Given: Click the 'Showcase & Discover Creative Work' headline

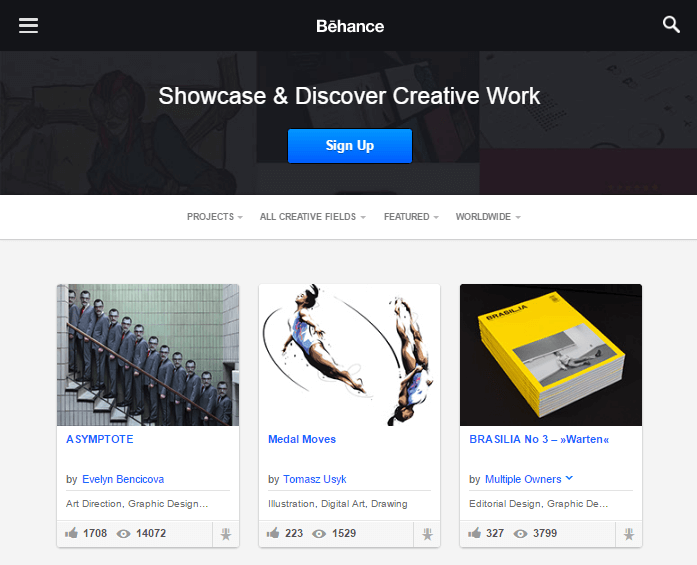Looking at the screenshot, I should pyautogui.click(x=349, y=96).
